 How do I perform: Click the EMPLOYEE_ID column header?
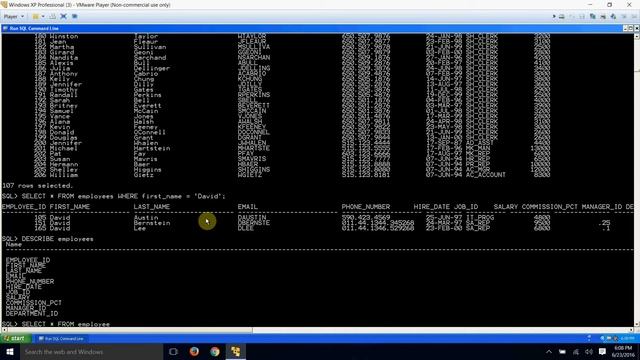(x=24, y=207)
